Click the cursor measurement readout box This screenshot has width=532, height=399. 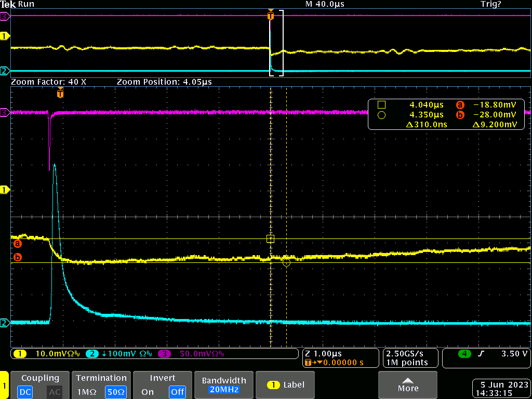click(447, 114)
